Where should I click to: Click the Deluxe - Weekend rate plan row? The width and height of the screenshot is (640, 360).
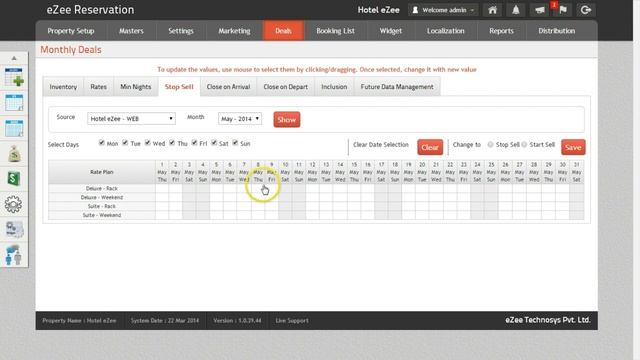click(x=102, y=198)
